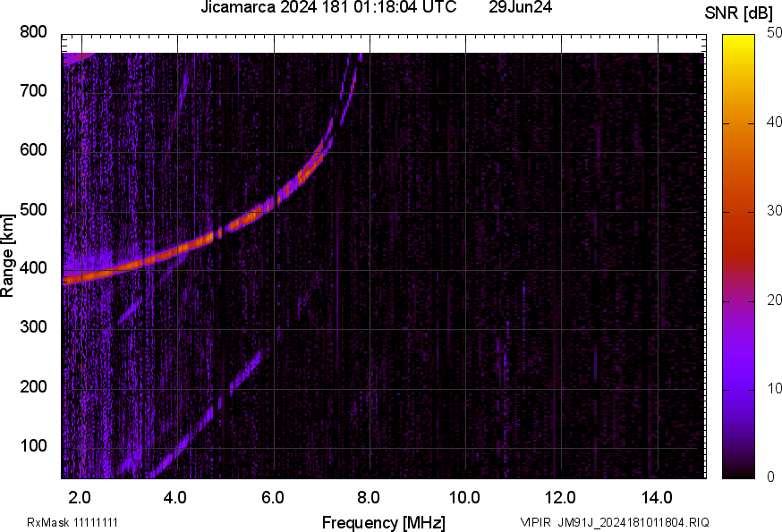782x532 pixels.
Task: Click the frequency axis tick "2.0"
Action: 80,497
